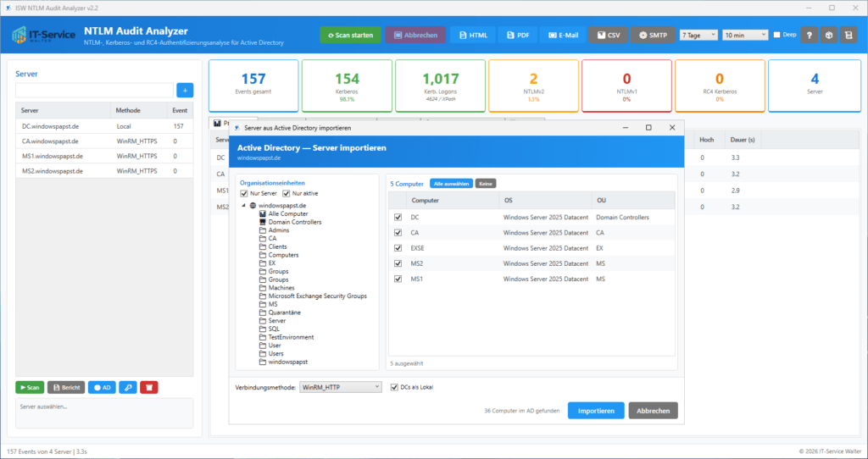Open the 10 min timeout dropdown
868x459 pixels.
tap(745, 35)
